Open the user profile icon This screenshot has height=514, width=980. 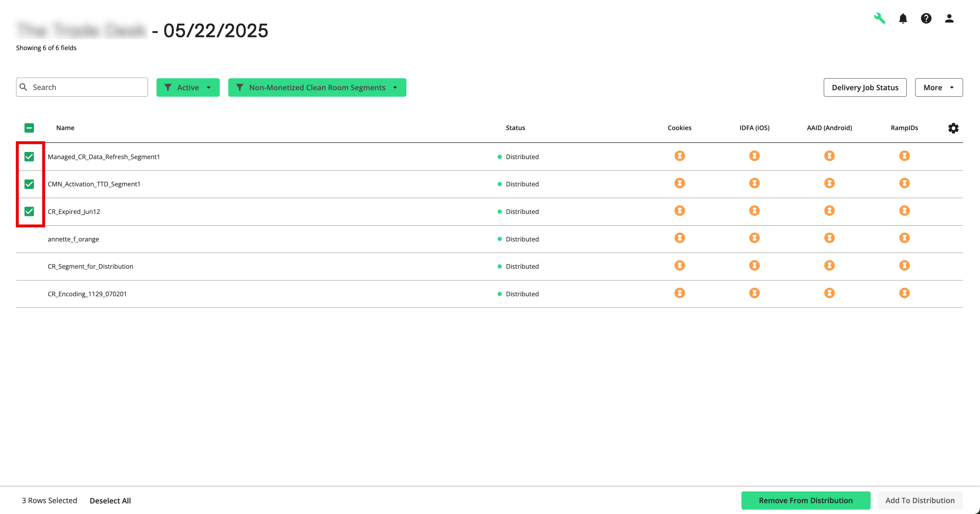949,18
